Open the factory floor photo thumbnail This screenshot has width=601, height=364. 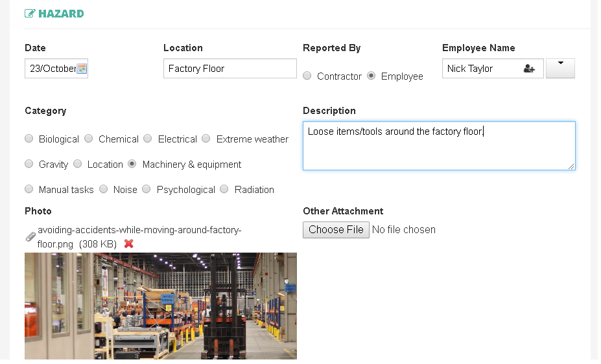(x=161, y=306)
